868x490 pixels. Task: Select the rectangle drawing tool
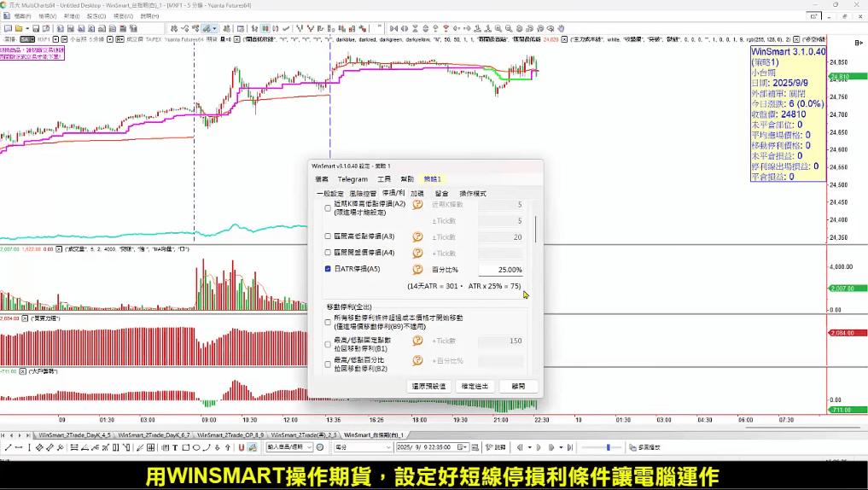tap(185, 447)
